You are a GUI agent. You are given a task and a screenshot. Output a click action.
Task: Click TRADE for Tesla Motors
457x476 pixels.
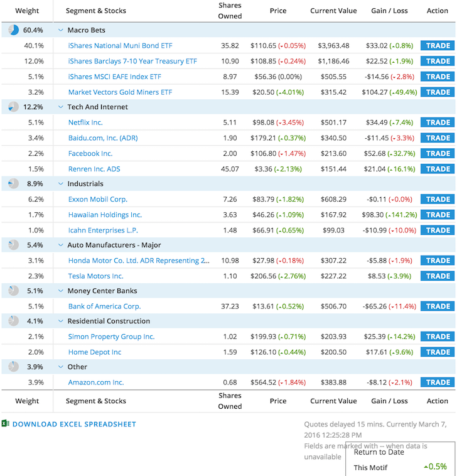(438, 276)
